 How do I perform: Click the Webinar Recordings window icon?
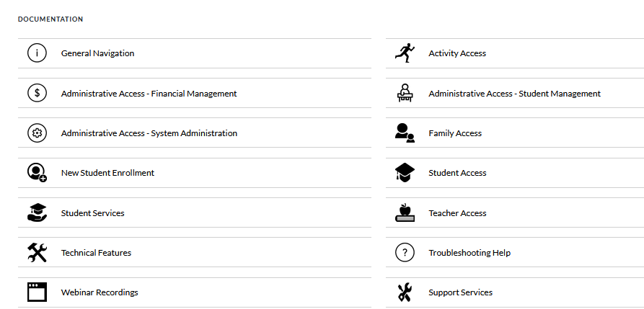pyautogui.click(x=37, y=292)
